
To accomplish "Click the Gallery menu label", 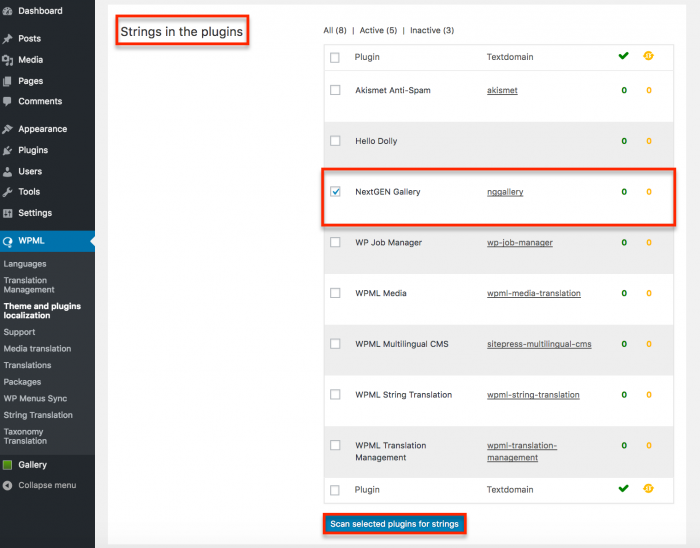I will click(x=32, y=465).
